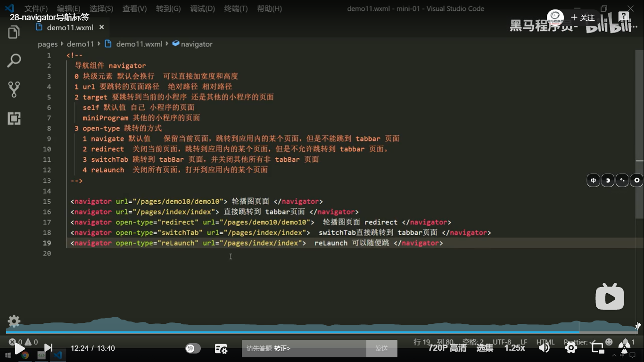The height and width of the screenshot is (362, 644).
Task: Open the IME settings gear button
Action: tap(637, 180)
